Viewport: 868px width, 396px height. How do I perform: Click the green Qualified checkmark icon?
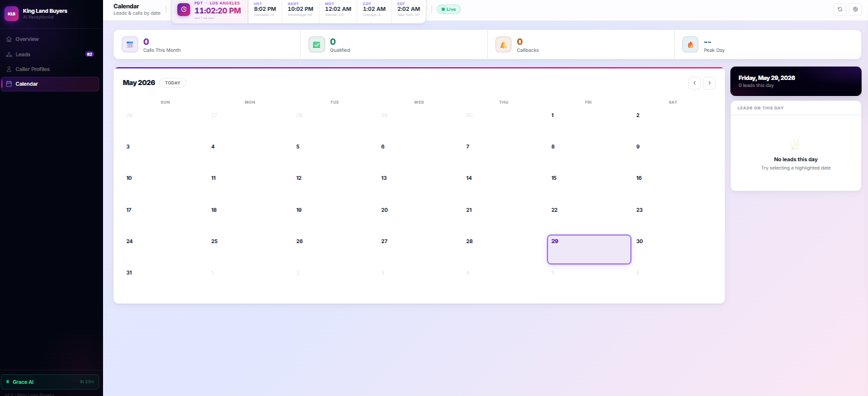pyautogui.click(x=317, y=45)
